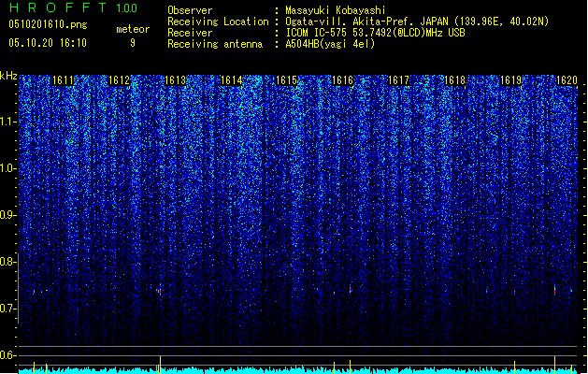Click the 'Receiving Location' label

click(218, 22)
